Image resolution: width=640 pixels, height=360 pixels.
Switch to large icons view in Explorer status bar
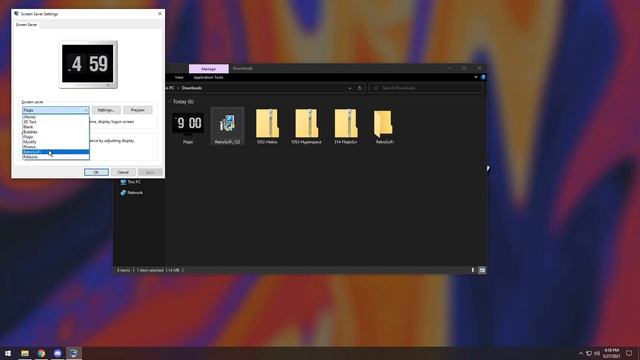click(482, 270)
